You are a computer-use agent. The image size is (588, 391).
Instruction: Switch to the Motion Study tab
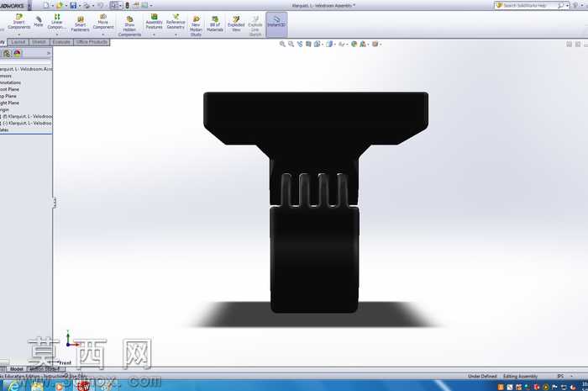45,369
